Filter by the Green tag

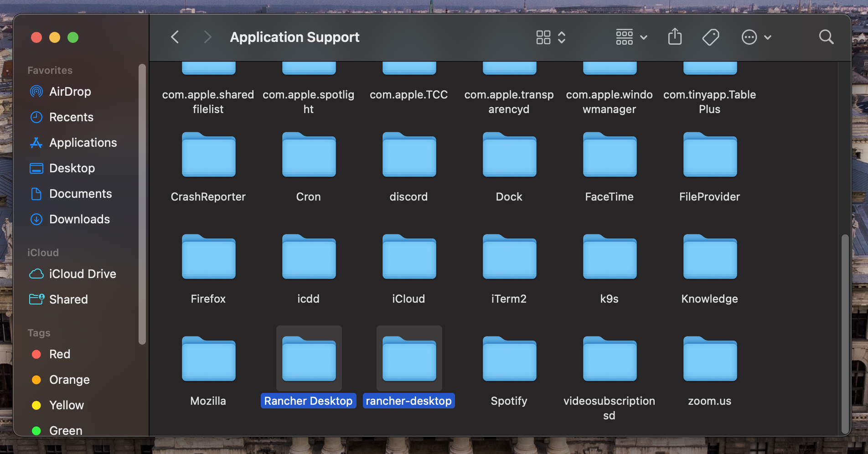click(x=65, y=430)
